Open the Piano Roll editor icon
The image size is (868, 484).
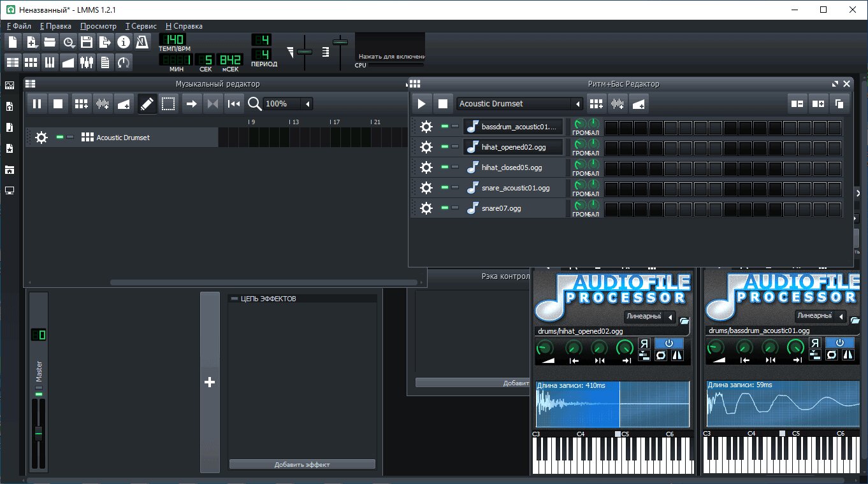pos(50,62)
